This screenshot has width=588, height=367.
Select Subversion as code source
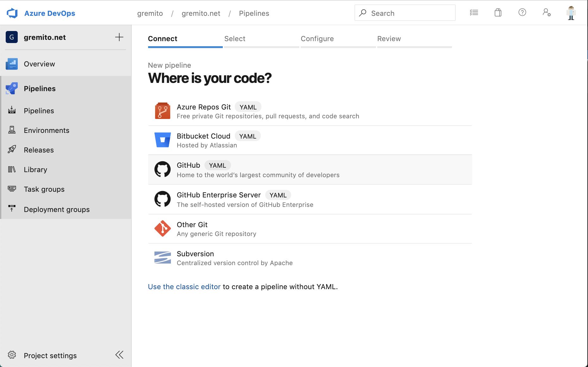(x=310, y=258)
